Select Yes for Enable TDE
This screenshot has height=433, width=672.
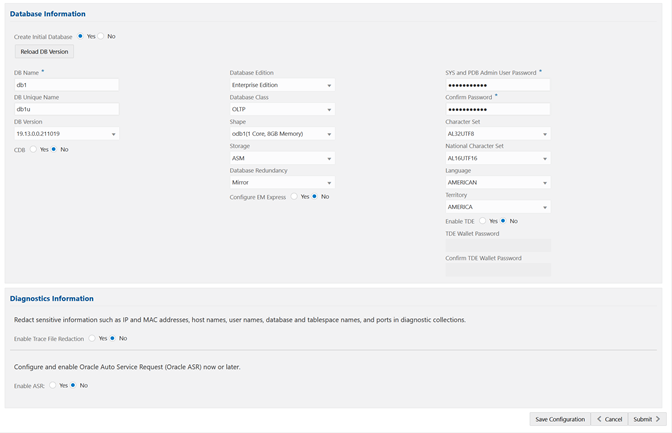pos(483,221)
